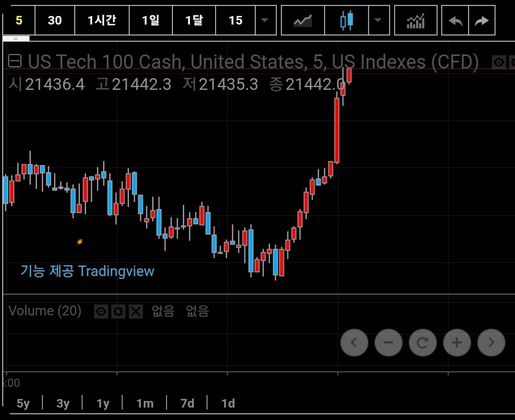Open the indicators chart icon
This screenshot has height=420, width=515.
click(x=415, y=20)
